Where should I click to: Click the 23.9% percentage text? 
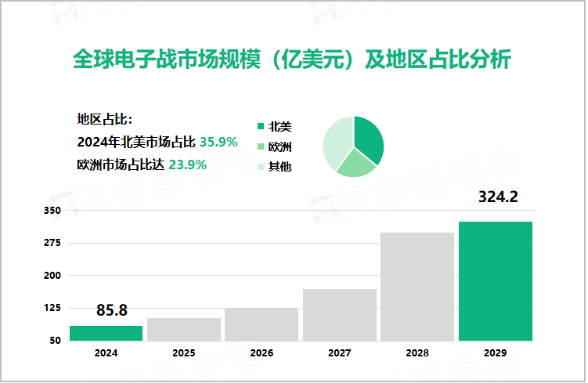[x=187, y=164]
